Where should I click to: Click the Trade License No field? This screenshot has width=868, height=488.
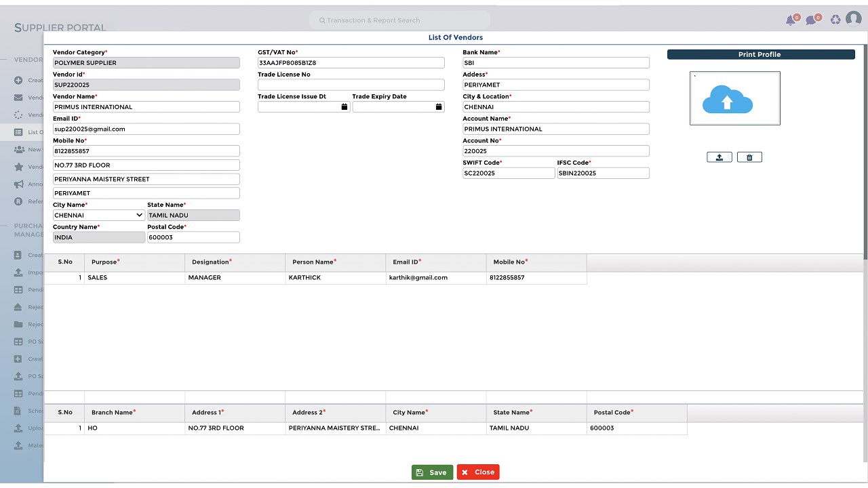point(351,85)
